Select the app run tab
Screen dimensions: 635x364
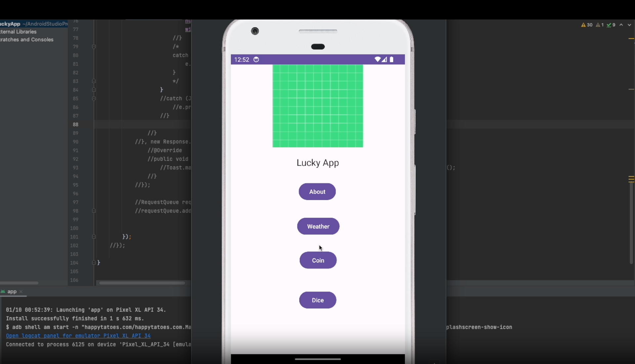[12, 292]
